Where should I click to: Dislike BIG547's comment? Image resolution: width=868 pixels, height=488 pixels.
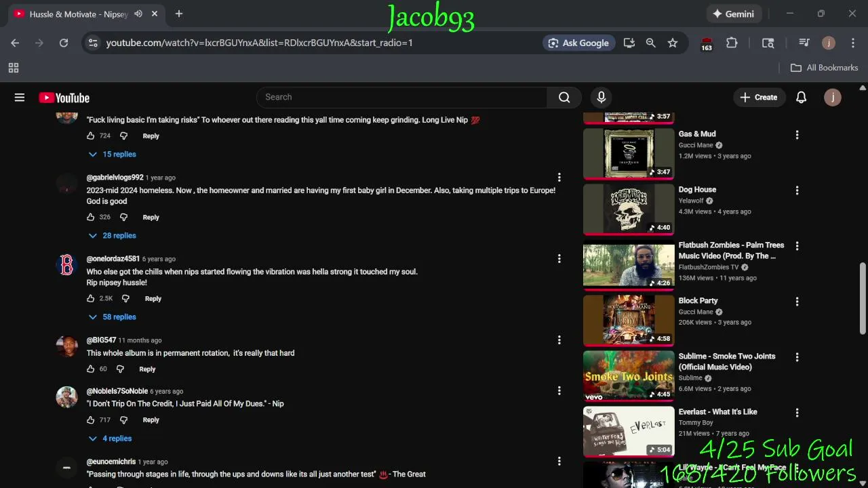coord(120,369)
